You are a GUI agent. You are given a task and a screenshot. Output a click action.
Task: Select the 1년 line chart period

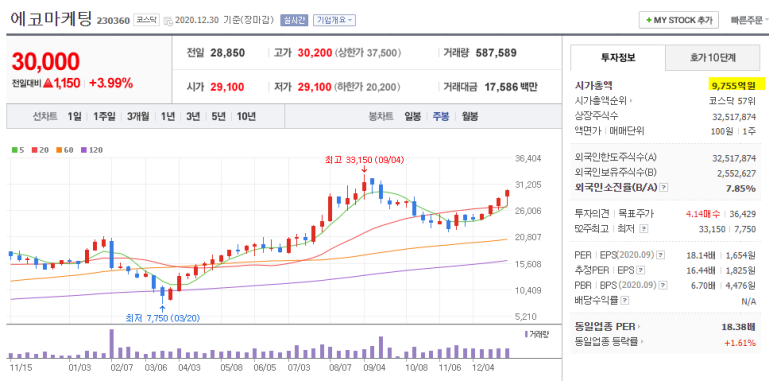(168, 117)
